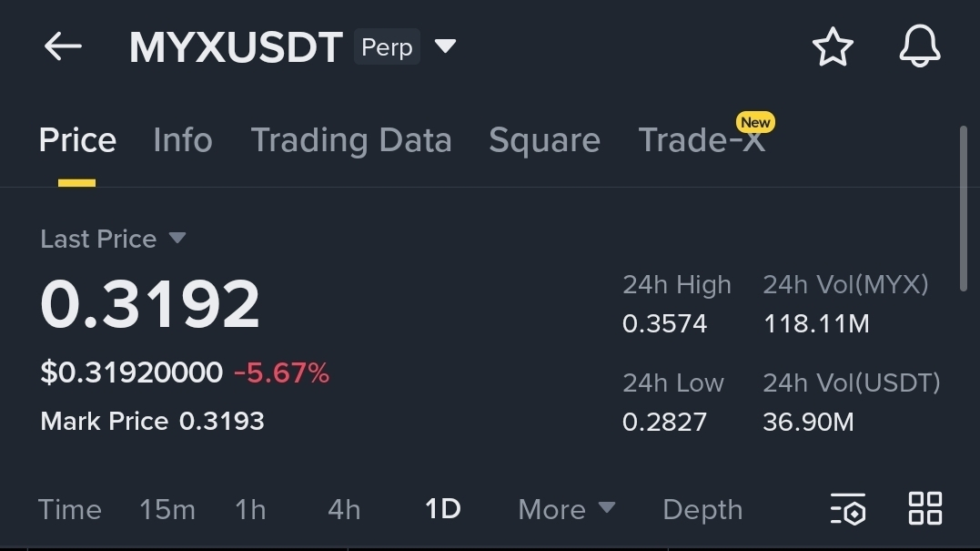Screen dimensions: 980x551
Task: Select the 1D chart interval
Action: pos(442,509)
